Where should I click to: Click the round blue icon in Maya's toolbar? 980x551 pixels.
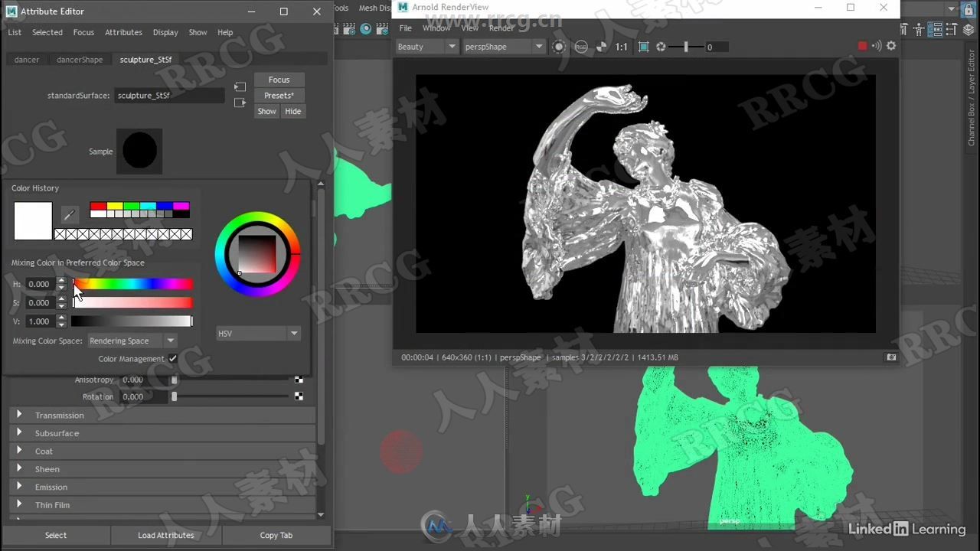coord(366,29)
